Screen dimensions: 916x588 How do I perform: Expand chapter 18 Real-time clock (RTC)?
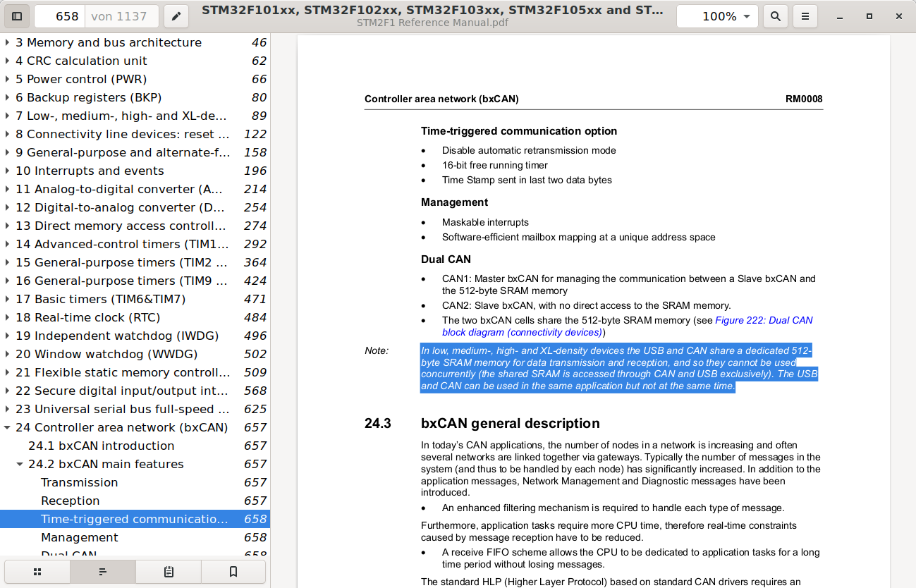pyautogui.click(x=7, y=317)
